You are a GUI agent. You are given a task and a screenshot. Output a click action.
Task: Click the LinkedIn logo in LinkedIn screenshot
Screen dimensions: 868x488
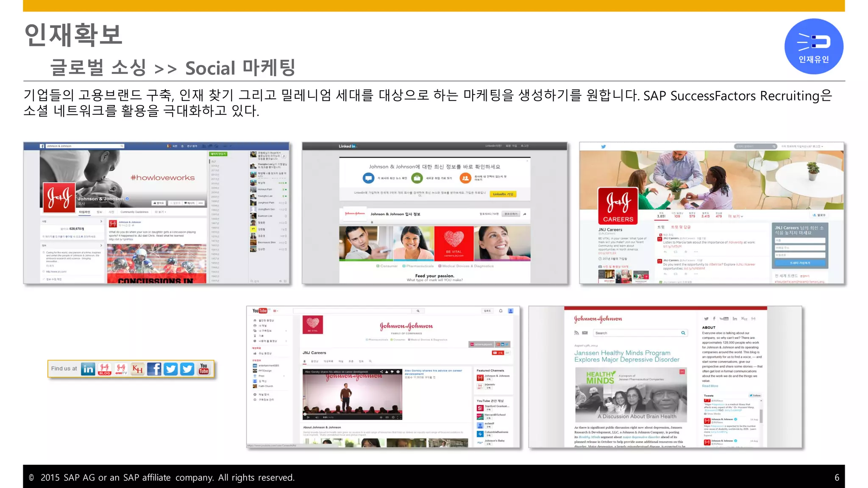point(348,146)
